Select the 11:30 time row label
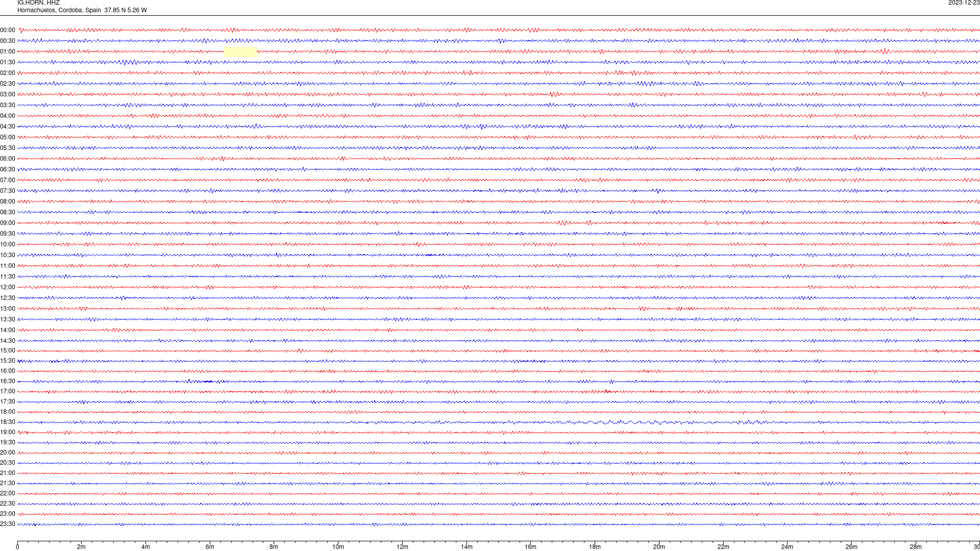Screen dimensions: 980x551 [8, 277]
